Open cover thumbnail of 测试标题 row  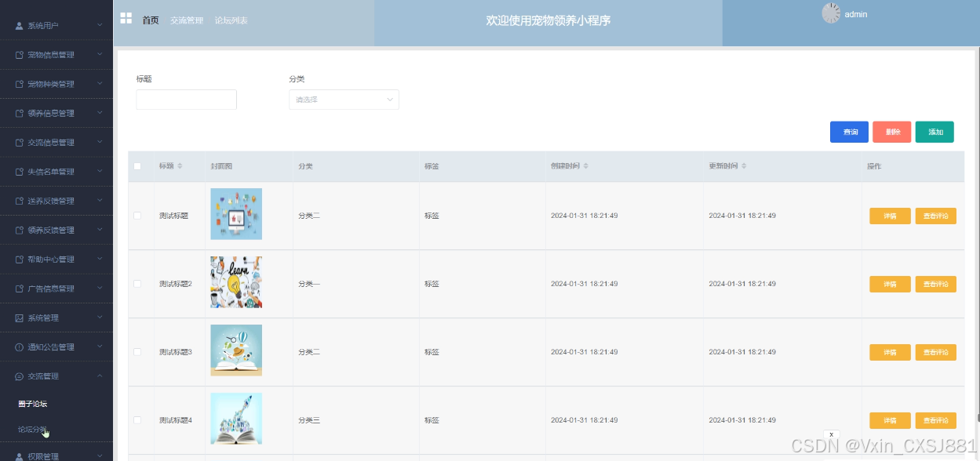236,214
